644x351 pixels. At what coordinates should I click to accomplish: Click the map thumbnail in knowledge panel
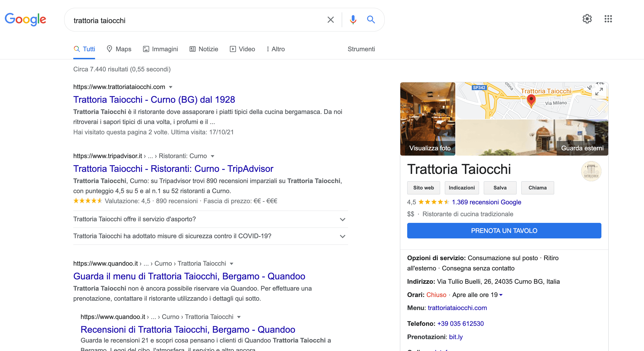(x=532, y=101)
